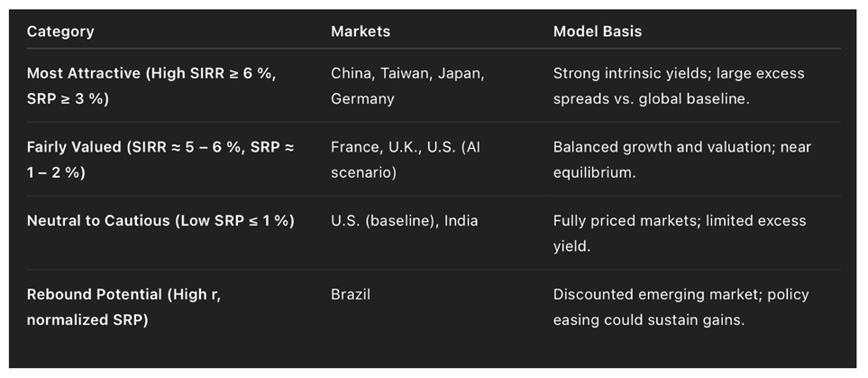868x378 pixels.
Task: Select the Most Attractive category cell
Action: [x=151, y=86]
